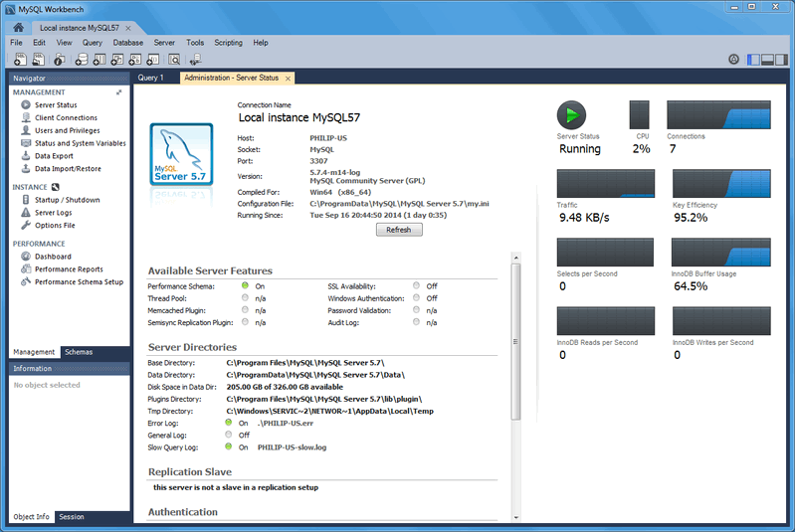
Task: Click the Refresh button
Action: tap(399, 230)
